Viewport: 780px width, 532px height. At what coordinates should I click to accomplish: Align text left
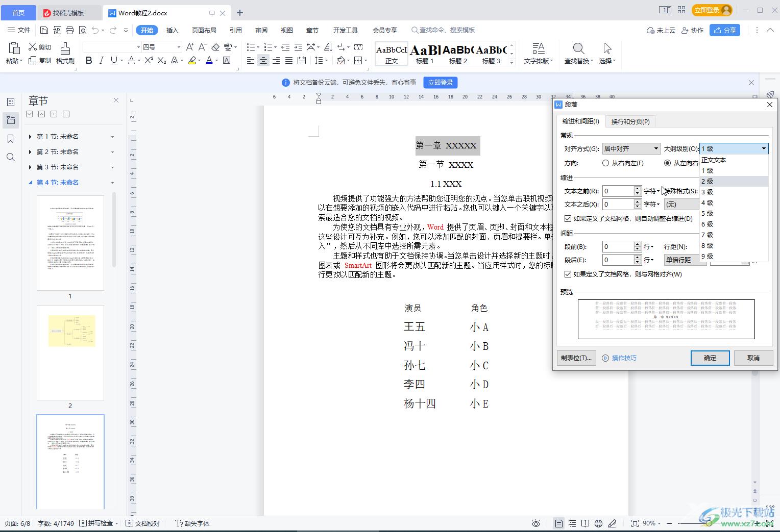coord(250,60)
